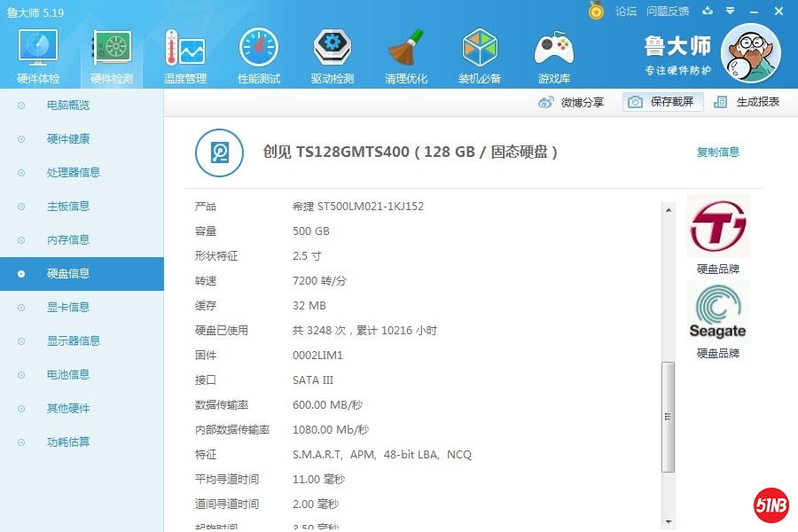This screenshot has width=798, height=532.
Task: Open 性能测试 performance test gauge icon
Action: pos(258,57)
